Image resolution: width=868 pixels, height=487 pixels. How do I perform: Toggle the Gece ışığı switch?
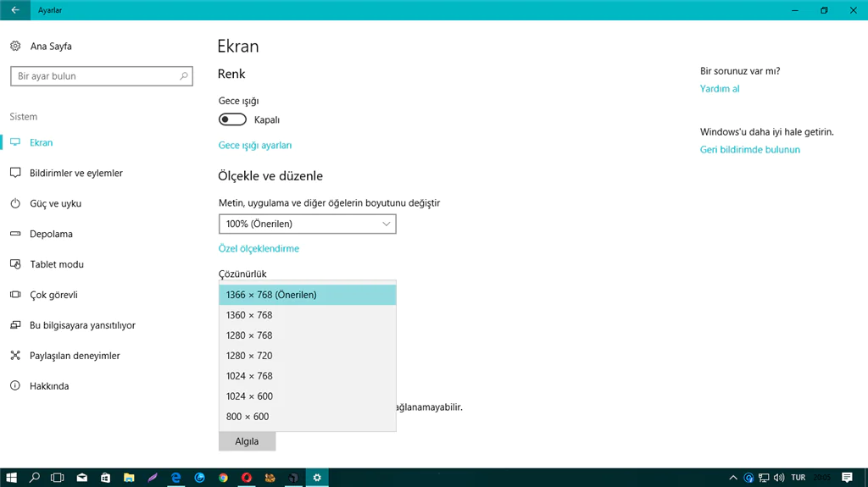(232, 120)
